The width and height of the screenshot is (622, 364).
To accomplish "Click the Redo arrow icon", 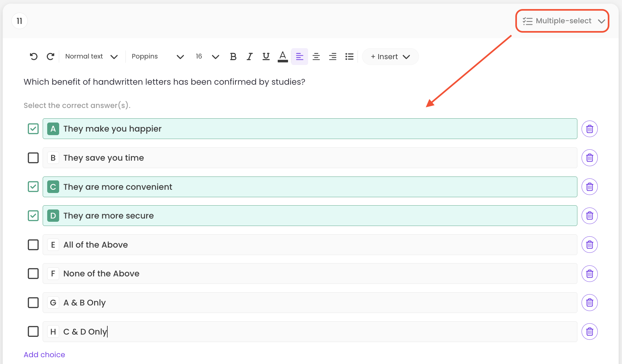I will [50, 57].
